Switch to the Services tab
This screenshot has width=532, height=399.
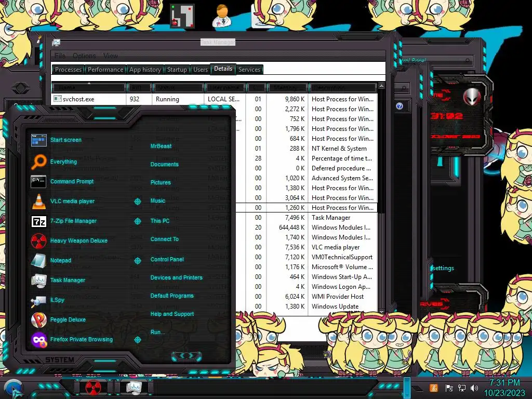pyautogui.click(x=249, y=70)
